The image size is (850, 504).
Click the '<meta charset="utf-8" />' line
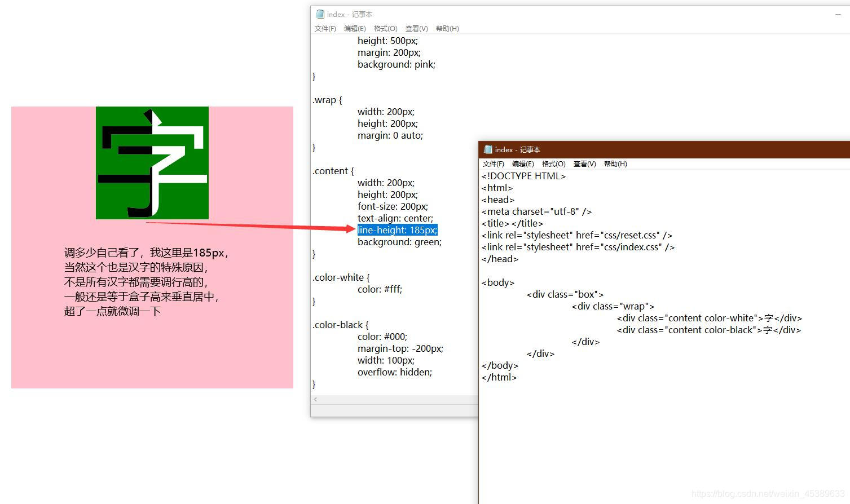click(536, 211)
